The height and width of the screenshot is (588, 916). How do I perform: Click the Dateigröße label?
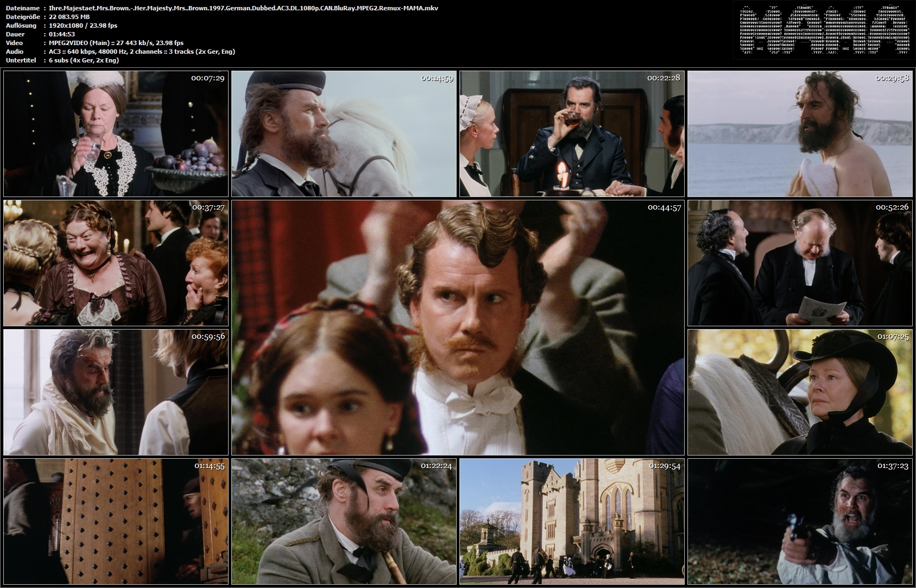click(x=22, y=17)
